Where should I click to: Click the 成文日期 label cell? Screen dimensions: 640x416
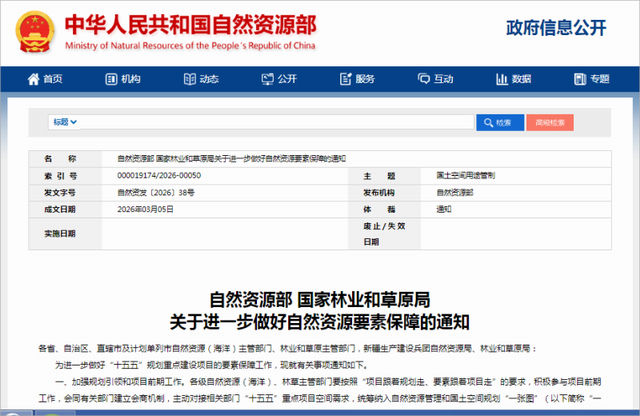pyautogui.click(x=65, y=209)
